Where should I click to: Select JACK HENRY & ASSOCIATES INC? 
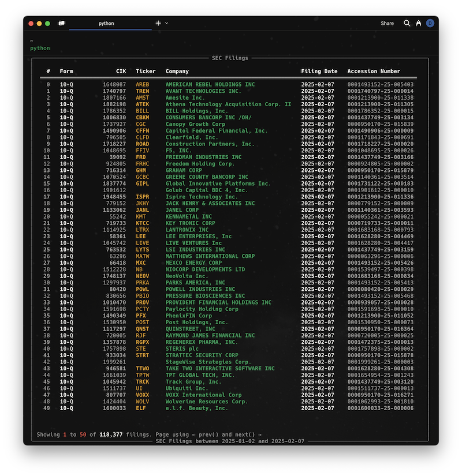210,204
